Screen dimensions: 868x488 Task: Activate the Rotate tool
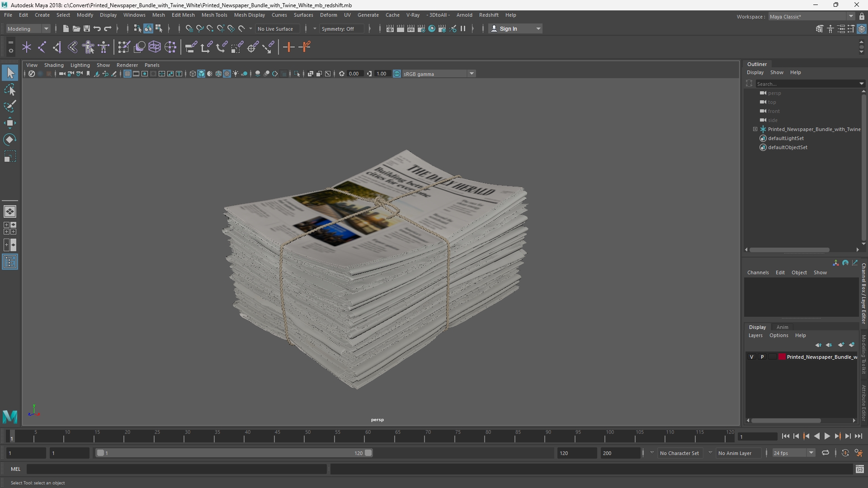(10, 140)
